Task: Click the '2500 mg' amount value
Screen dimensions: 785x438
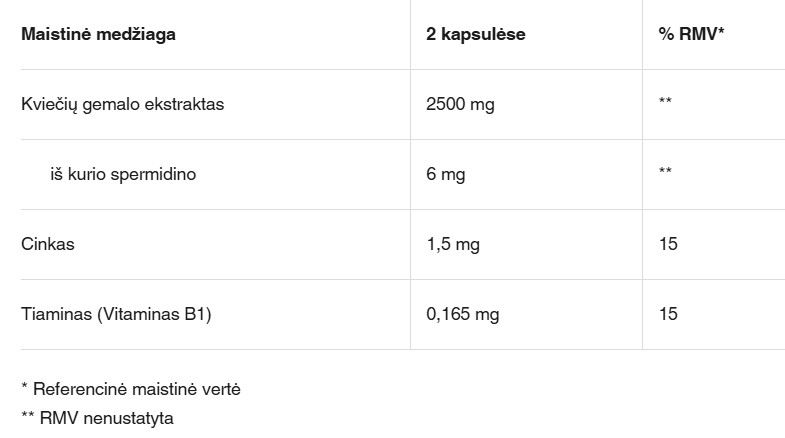Action: click(x=460, y=104)
